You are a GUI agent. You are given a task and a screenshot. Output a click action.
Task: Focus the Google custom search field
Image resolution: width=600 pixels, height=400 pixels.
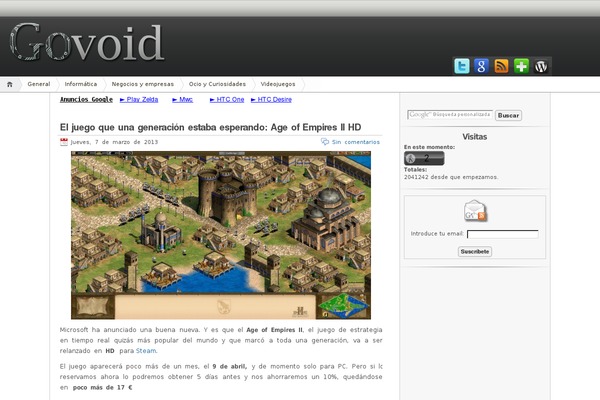coord(450,114)
